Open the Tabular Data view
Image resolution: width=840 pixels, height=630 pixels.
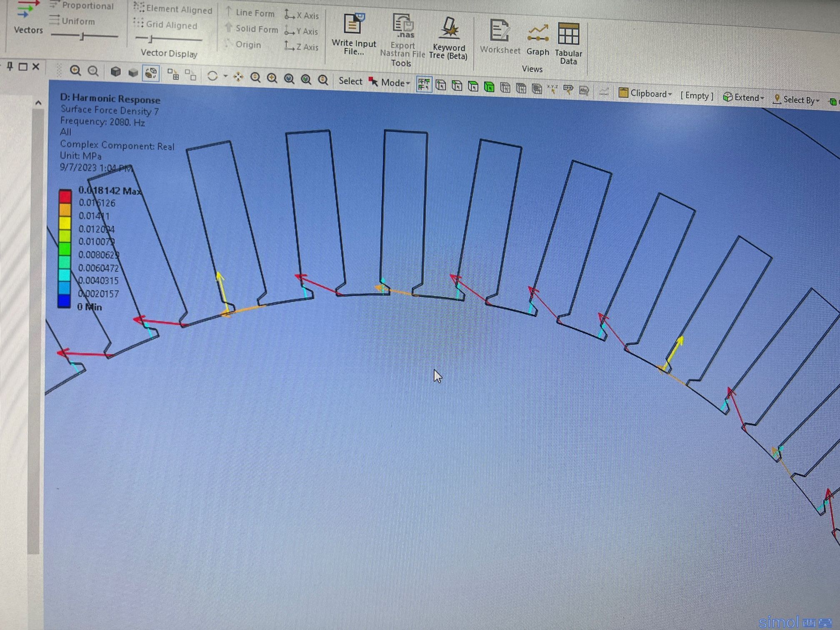[569, 43]
